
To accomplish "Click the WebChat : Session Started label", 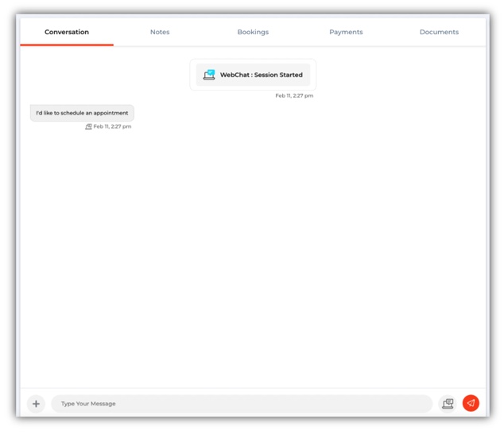I will pos(262,75).
